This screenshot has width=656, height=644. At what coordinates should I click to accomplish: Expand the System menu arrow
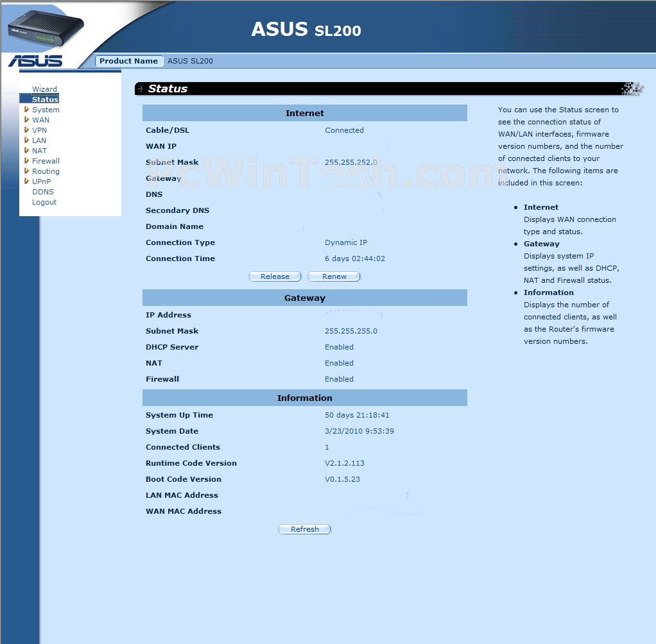(x=26, y=109)
